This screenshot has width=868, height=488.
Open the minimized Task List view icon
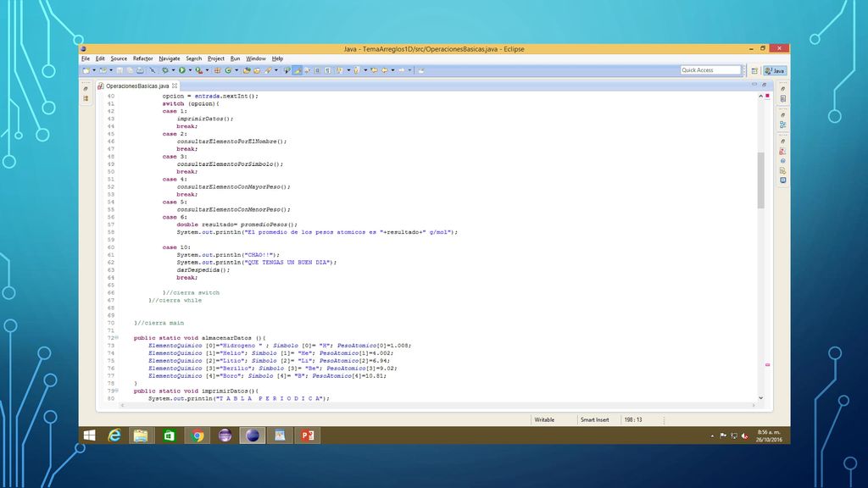(782, 98)
